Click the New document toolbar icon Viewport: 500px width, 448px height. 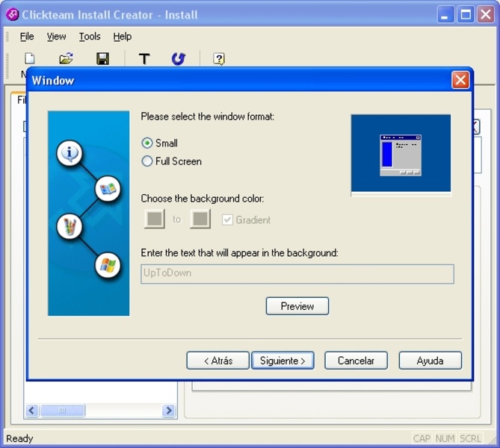coord(30,58)
